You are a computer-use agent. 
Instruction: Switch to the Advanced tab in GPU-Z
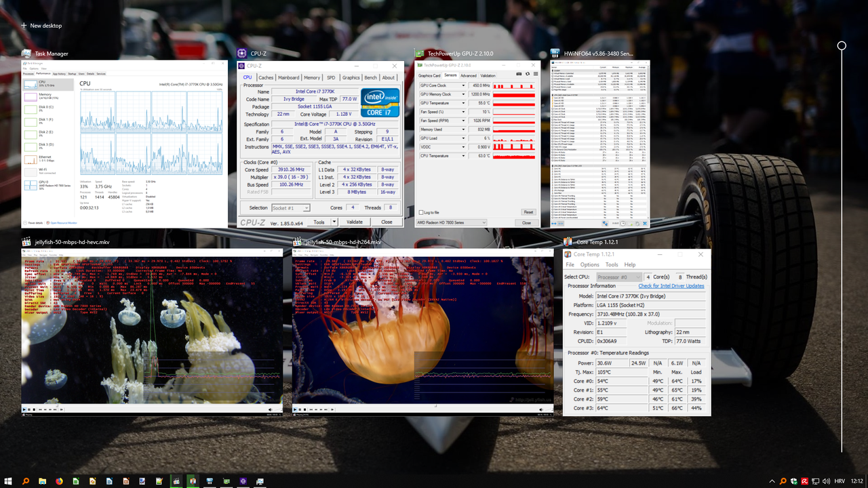469,75
